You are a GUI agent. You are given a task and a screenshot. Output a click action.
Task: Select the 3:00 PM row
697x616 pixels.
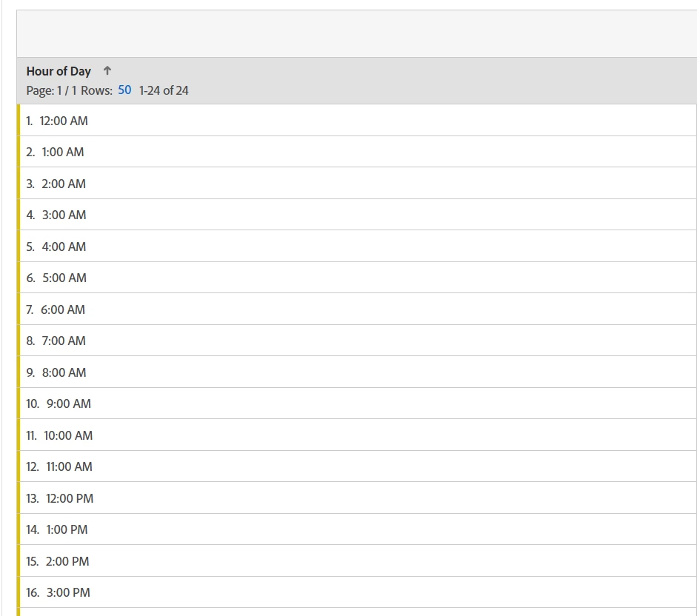(x=357, y=592)
